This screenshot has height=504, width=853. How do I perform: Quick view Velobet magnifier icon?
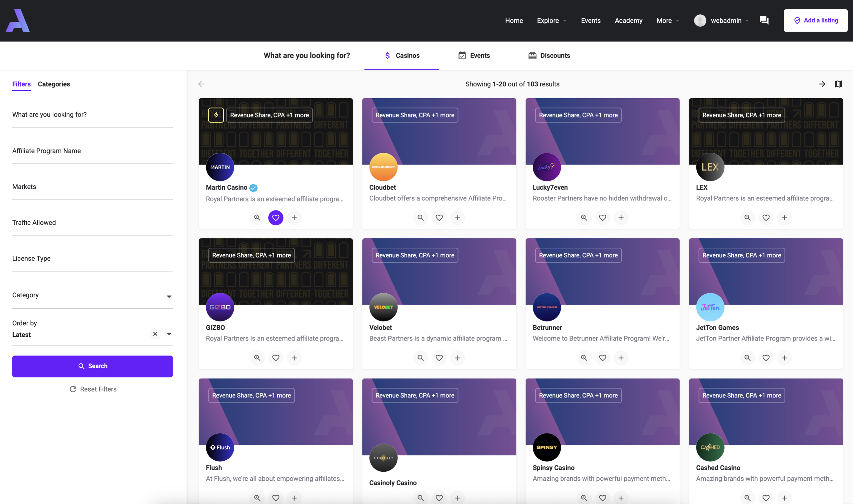(421, 358)
